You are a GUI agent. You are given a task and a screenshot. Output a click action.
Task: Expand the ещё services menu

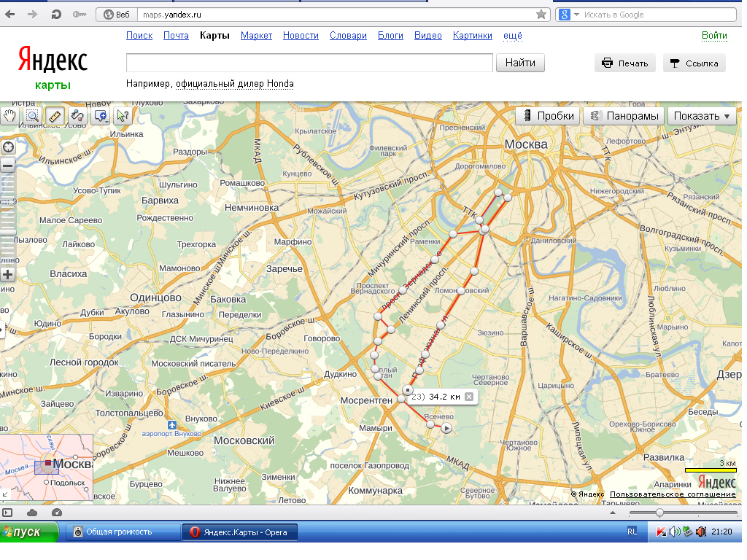point(513,36)
